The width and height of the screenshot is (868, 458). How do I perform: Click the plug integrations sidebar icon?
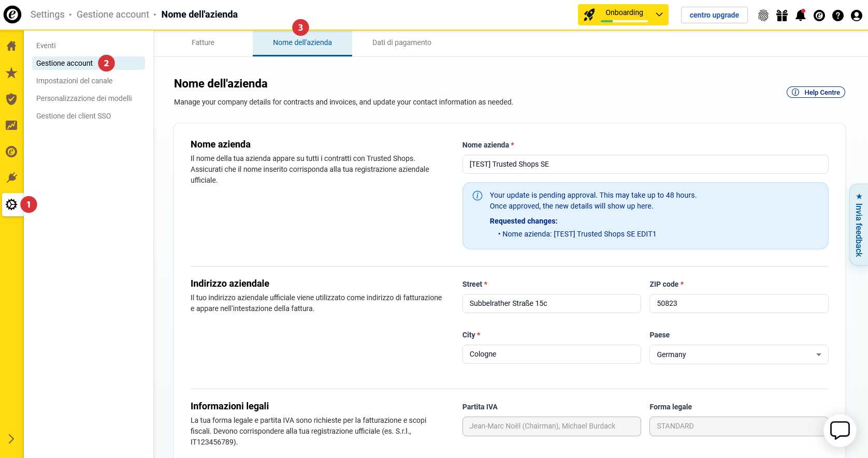[x=11, y=178]
